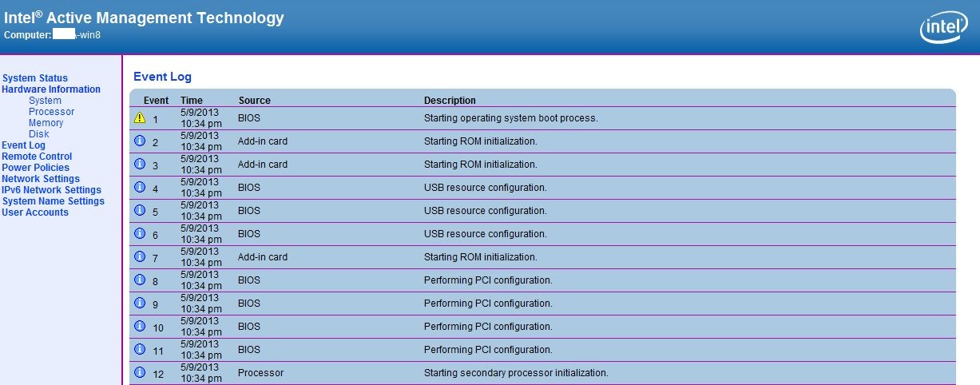
Task: Open the User Accounts page
Action: tap(35, 212)
